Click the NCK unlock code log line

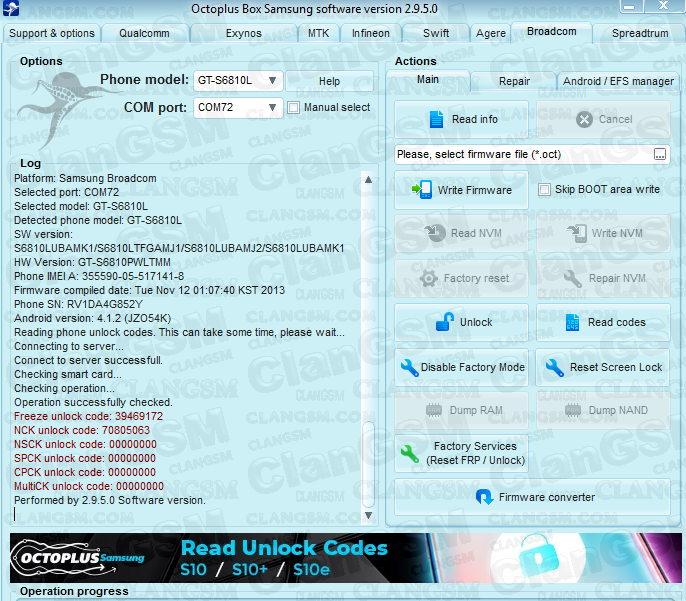click(82, 430)
